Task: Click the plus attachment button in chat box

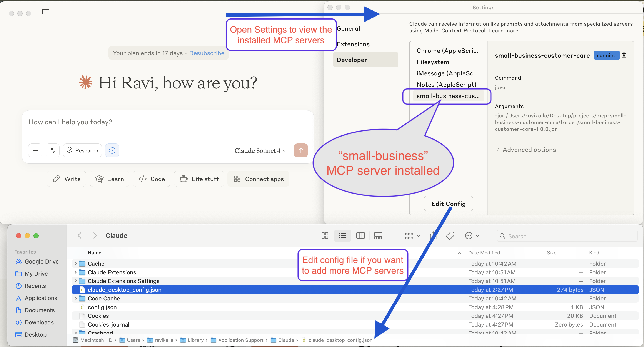Action: click(35, 150)
